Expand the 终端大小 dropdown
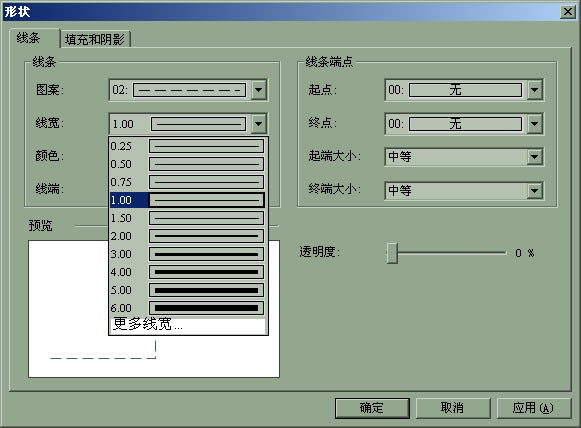581x428 pixels. click(534, 191)
